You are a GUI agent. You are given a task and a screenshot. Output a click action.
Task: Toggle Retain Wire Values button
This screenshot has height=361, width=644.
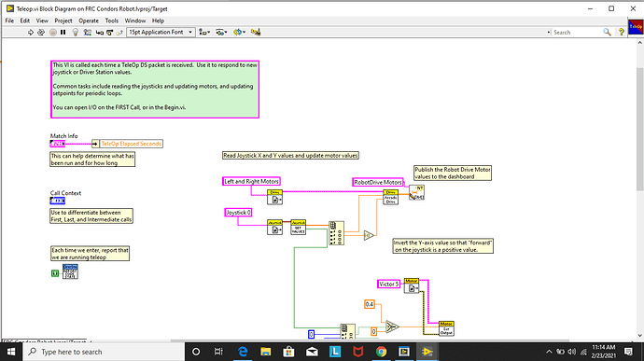[87, 32]
